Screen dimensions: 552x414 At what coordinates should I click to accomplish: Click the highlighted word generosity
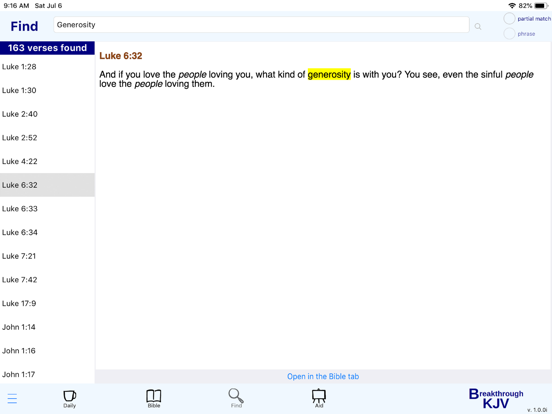(329, 74)
